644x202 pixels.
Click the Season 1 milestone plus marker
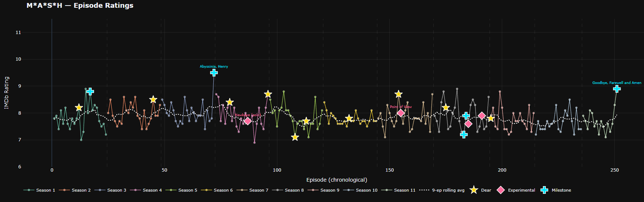tap(90, 91)
